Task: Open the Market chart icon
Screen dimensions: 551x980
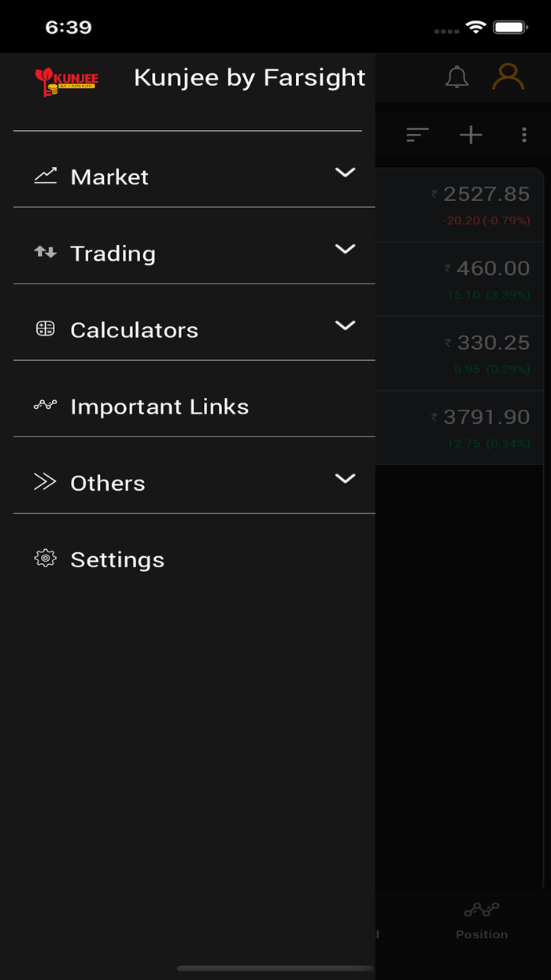Action: [46, 176]
